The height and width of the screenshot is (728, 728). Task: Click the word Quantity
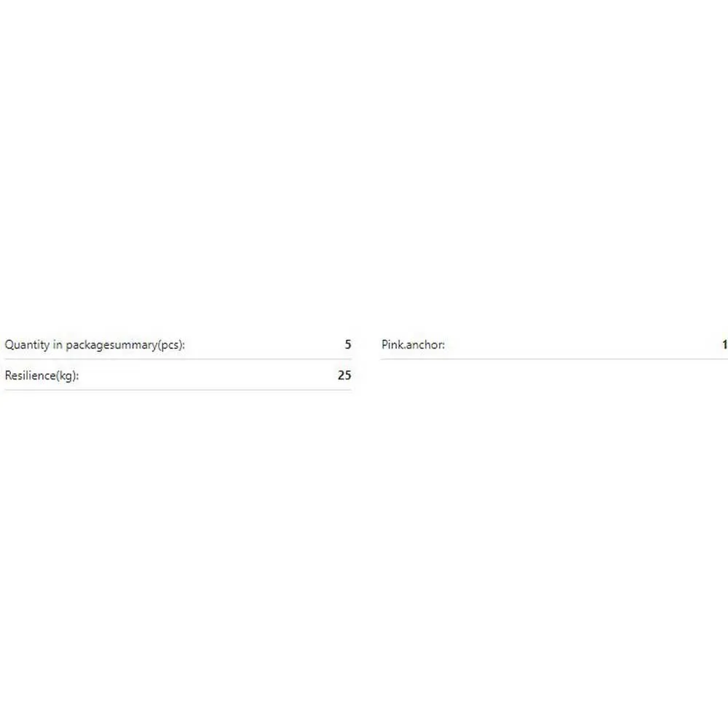[x=27, y=345]
